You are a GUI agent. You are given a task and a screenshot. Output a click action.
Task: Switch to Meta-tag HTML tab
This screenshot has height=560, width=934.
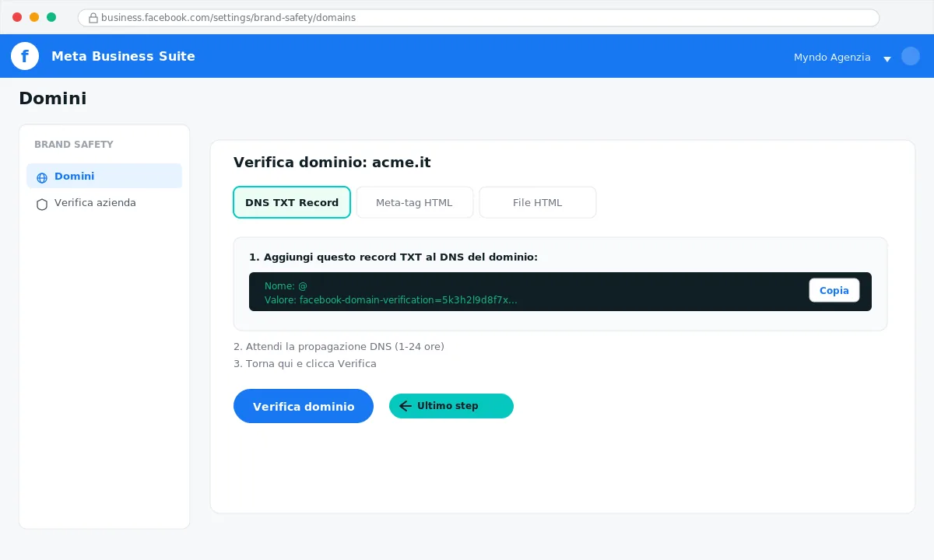[x=414, y=202]
